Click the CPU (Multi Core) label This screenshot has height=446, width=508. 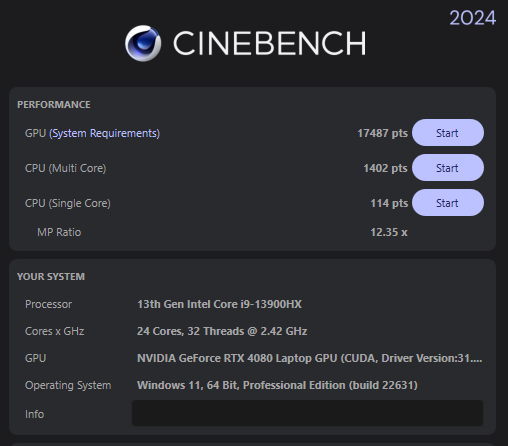tap(66, 168)
